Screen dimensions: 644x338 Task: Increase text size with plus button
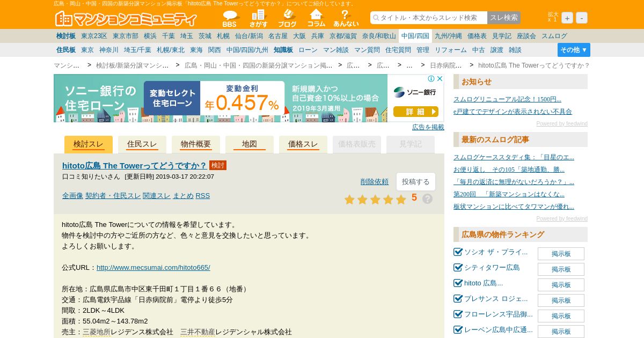[567, 18]
